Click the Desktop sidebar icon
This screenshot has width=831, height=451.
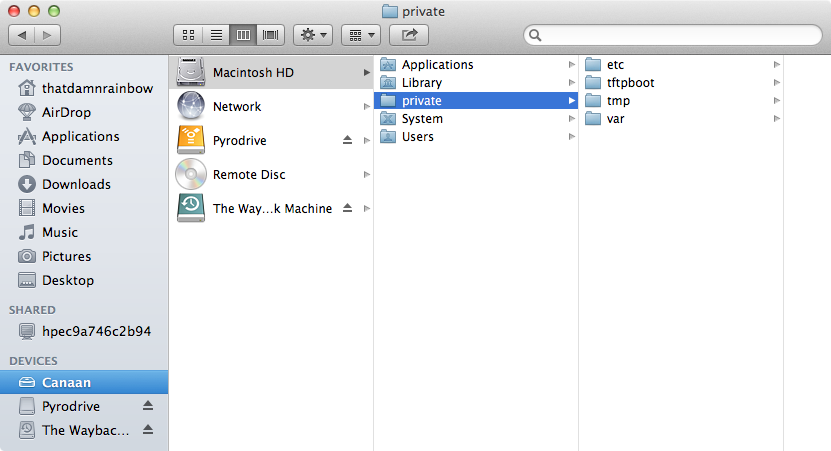26,280
